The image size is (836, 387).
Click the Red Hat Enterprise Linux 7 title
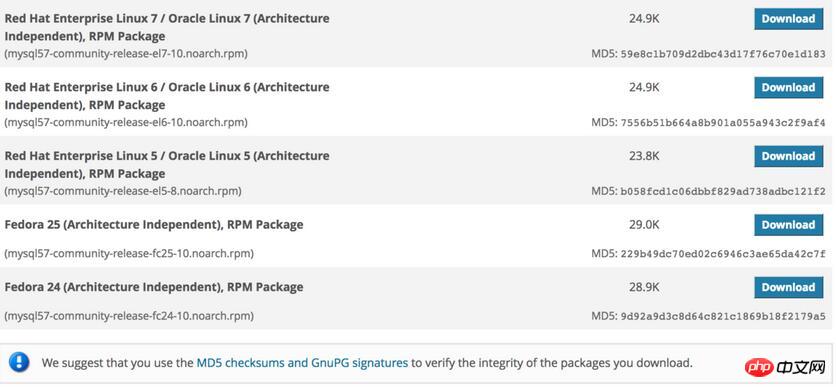[x=167, y=28]
